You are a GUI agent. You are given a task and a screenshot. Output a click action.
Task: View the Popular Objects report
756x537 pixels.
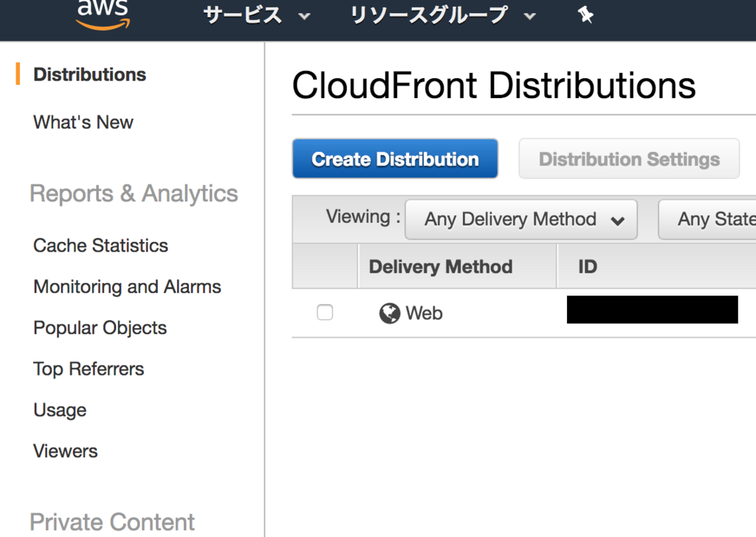click(100, 328)
